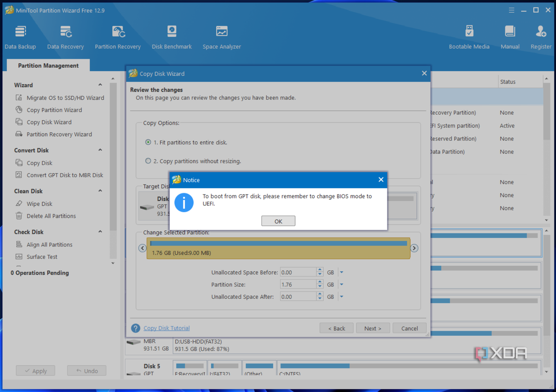Open unit dropdown for Unallocated Space After
Screen dimensions: 556x392
pos(341,297)
